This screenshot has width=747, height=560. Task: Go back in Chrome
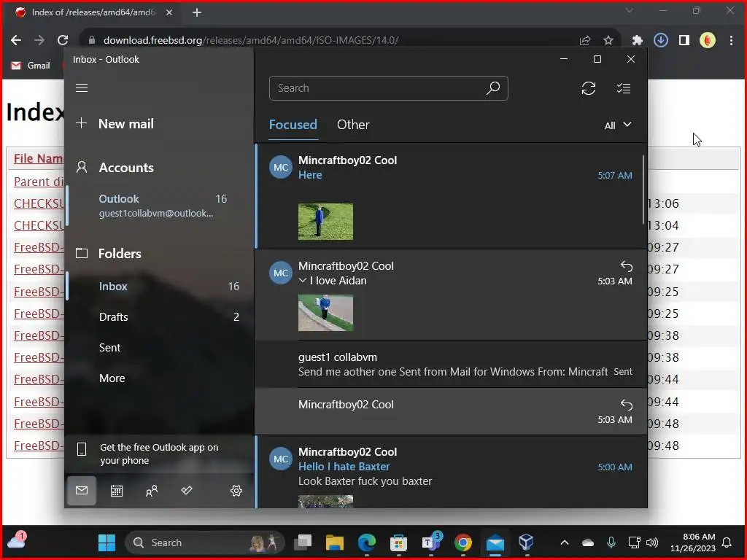tap(16, 41)
